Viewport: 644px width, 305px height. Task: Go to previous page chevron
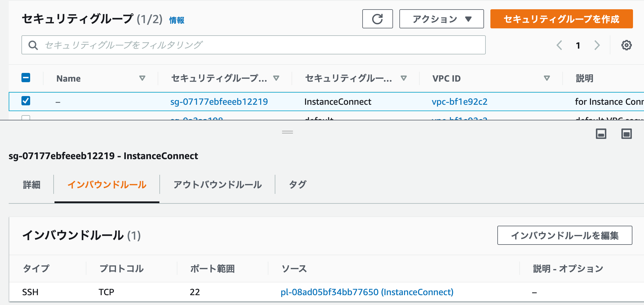[x=559, y=45]
